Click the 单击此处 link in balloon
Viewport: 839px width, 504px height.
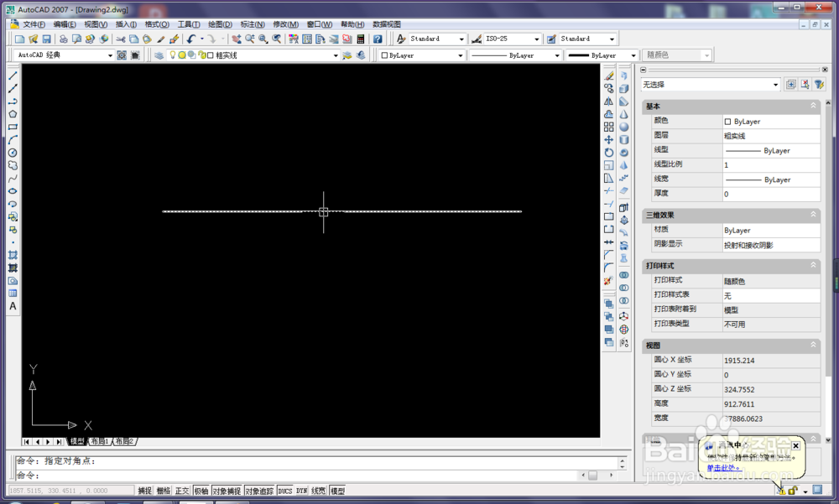pos(723,468)
